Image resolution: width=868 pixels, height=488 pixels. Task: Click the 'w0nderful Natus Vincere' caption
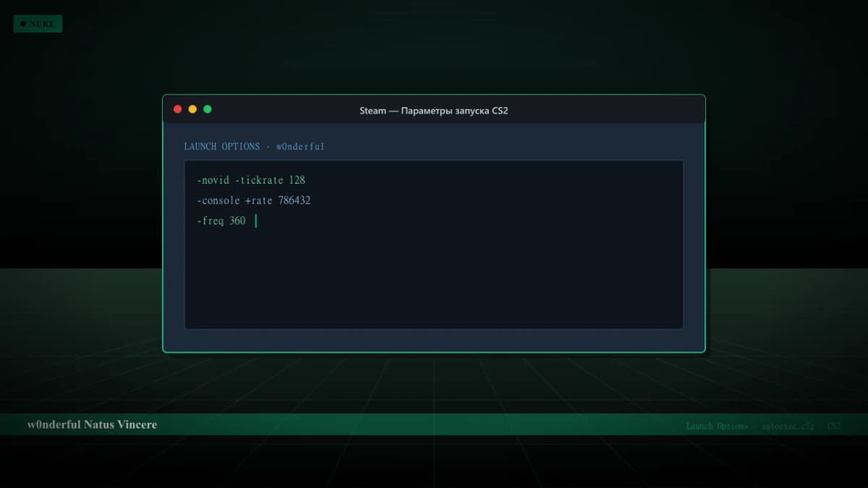92,424
